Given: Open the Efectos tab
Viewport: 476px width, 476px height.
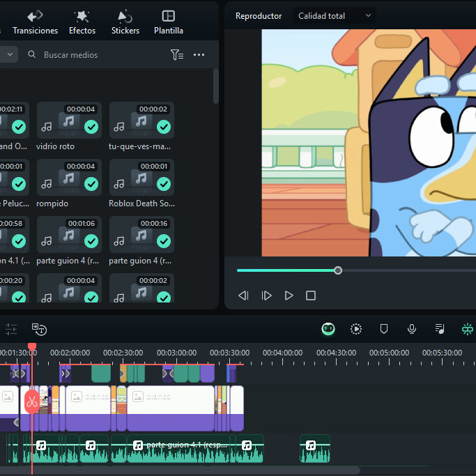Looking at the screenshot, I should 82,22.
